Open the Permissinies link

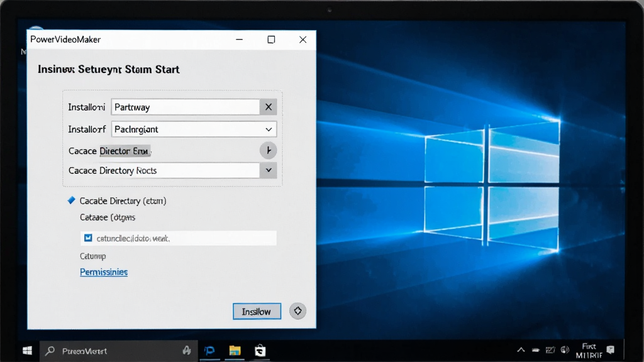(x=104, y=271)
